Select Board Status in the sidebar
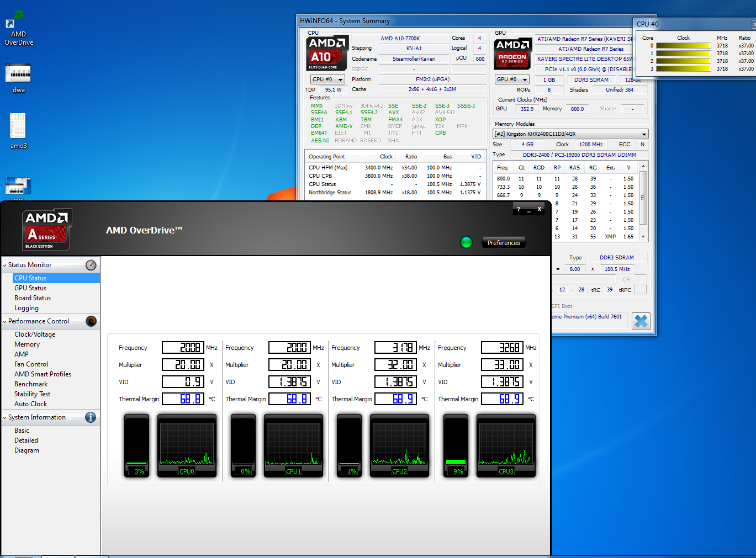The width and height of the screenshot is (756, 558). coord(33,298)
